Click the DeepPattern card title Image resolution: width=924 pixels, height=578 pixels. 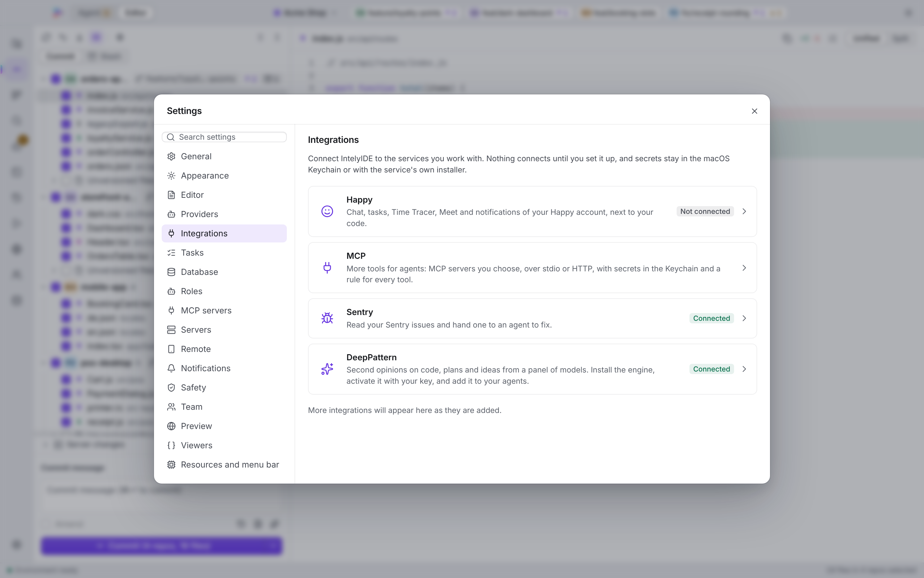tap(372, 357)
